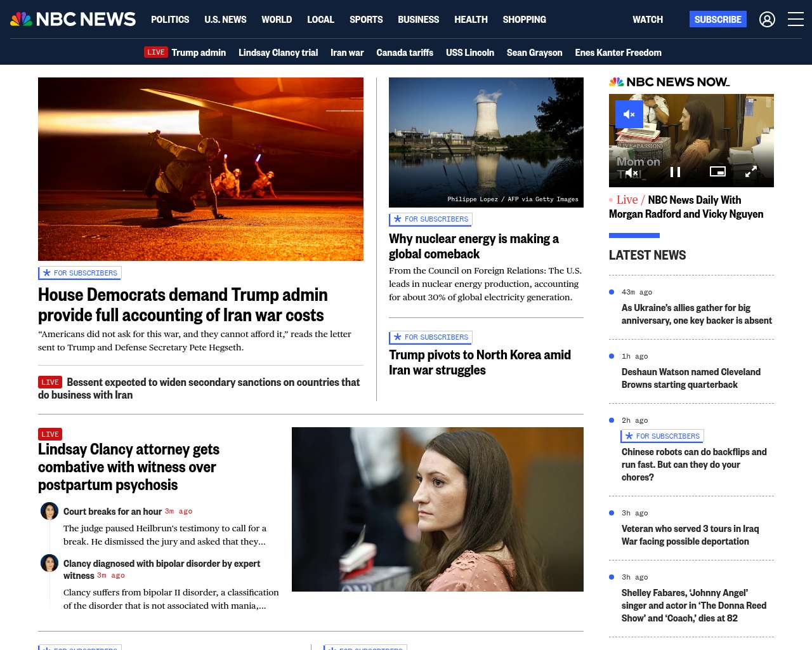
Task: Click For Subscribers badge above Chinese robots story
Action: (662, 436)
